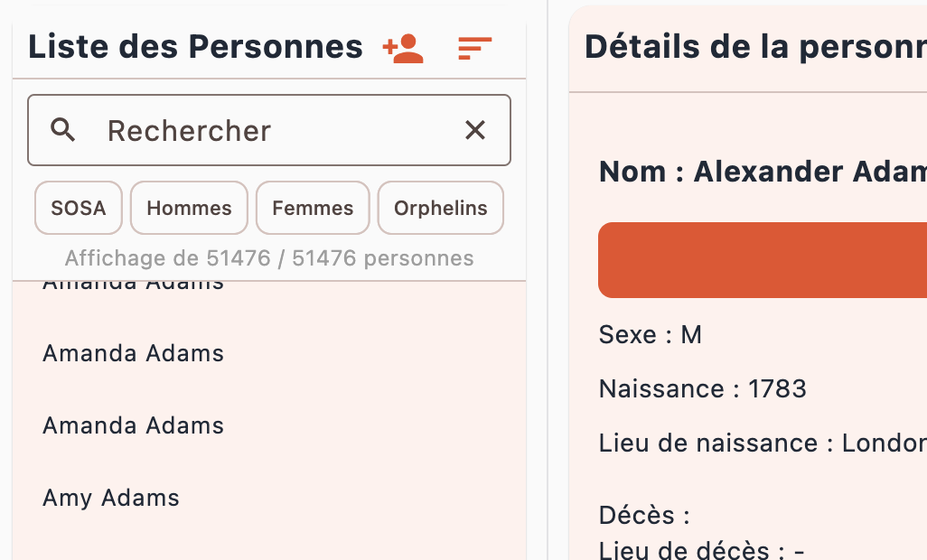Viewport: 927px width, 560px height.
Task: Select Amy Adams in the list
Action: [269, 498]
